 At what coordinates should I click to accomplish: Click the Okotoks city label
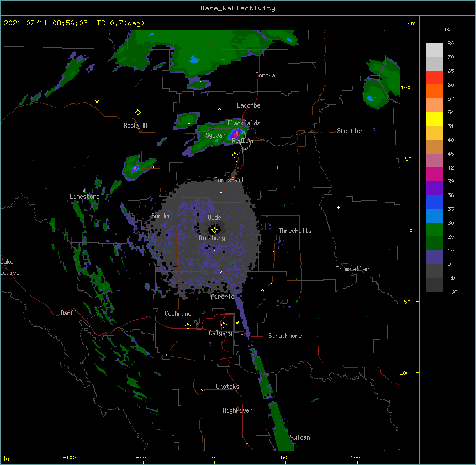point(228,387)
